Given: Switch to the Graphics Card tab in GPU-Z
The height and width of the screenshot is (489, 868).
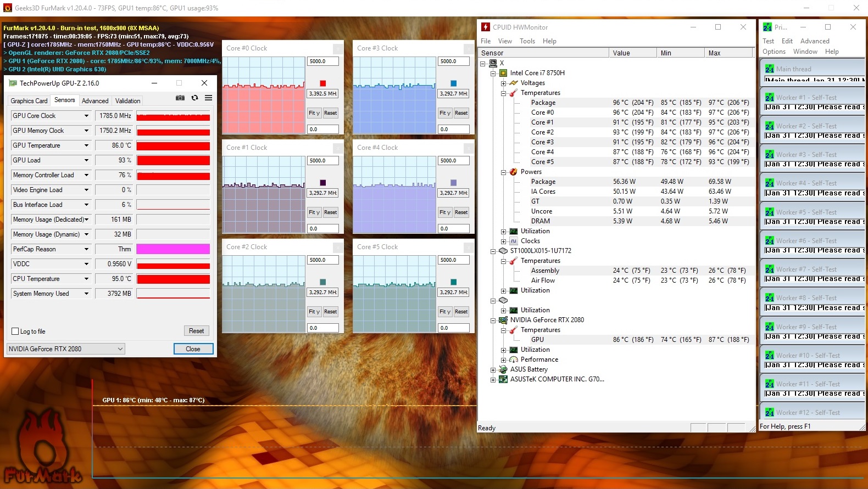Looking at the screenshot, I should (29, 101).
